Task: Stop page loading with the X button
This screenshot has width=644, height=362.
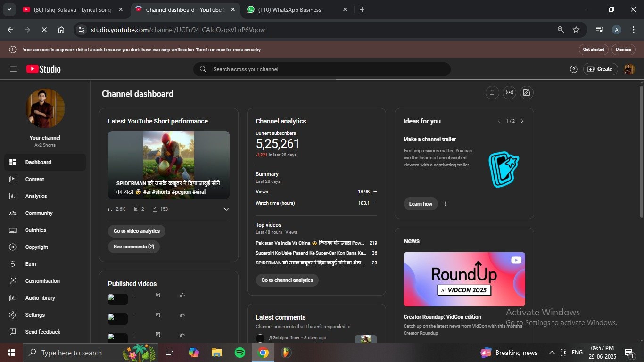Action: pyautogui.click(x=44, y=30)
